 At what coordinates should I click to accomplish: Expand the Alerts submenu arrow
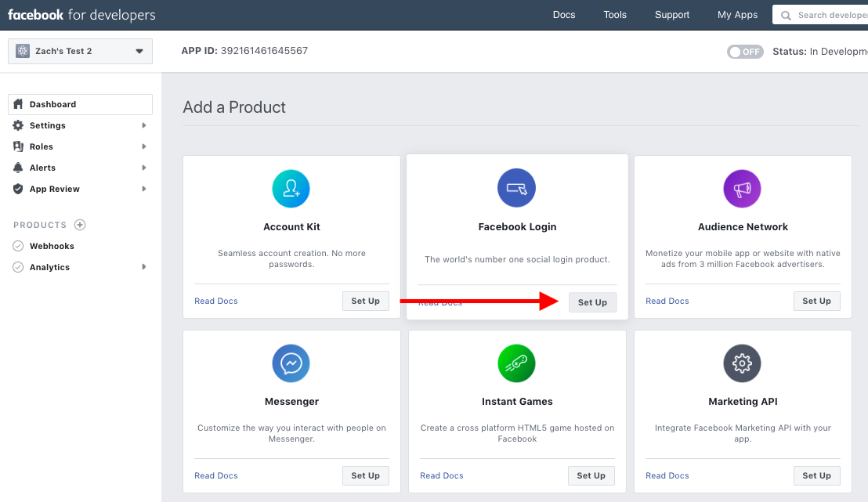(x=144, y=167)
